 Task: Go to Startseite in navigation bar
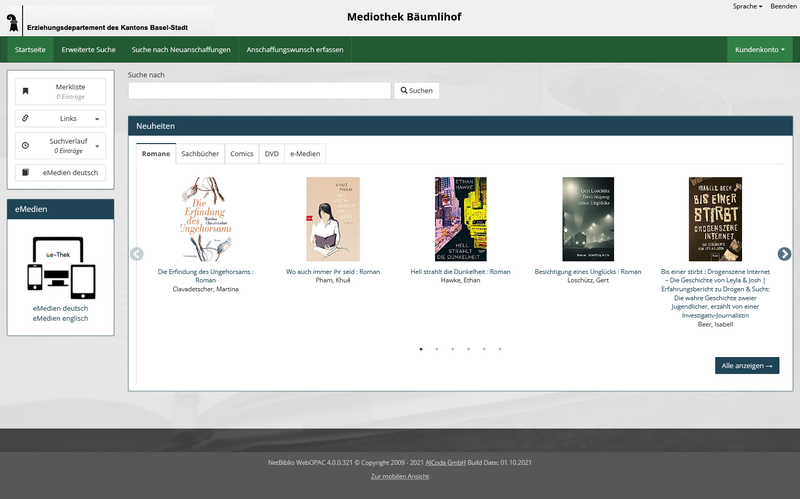pyautogui.click(x=30, y=49)
